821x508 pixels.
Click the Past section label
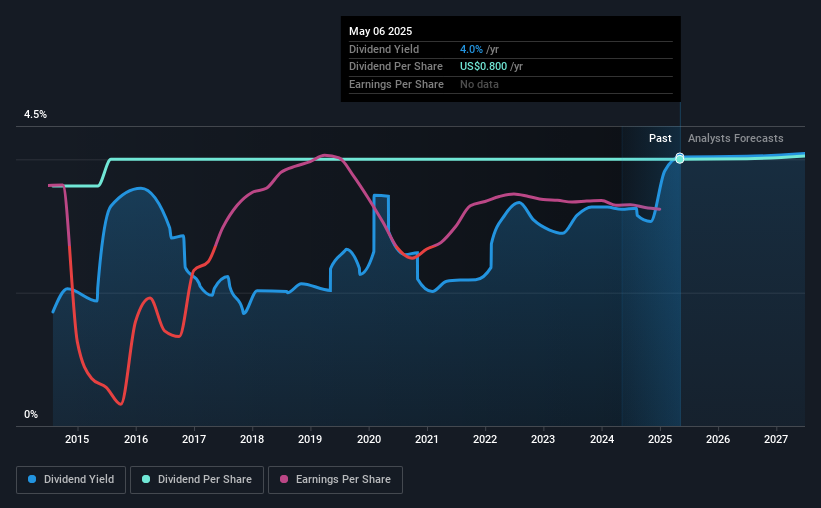pos(660,138)
